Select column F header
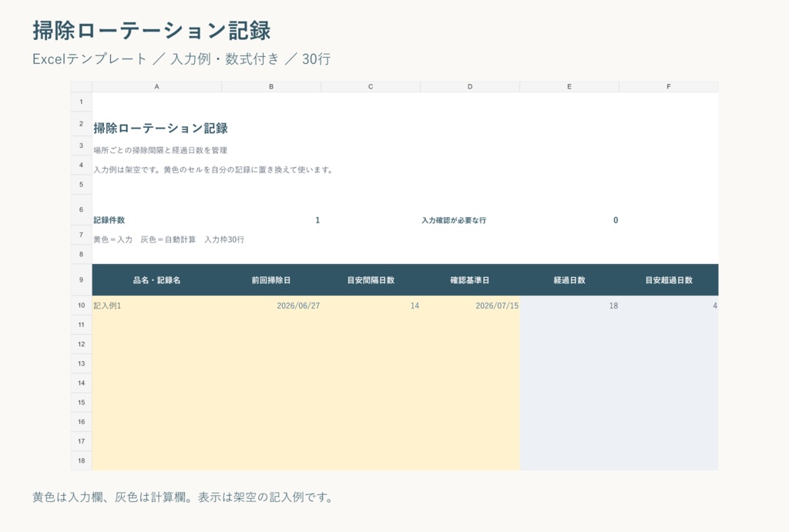Screen dimensions: 789x532 point(669,86)
